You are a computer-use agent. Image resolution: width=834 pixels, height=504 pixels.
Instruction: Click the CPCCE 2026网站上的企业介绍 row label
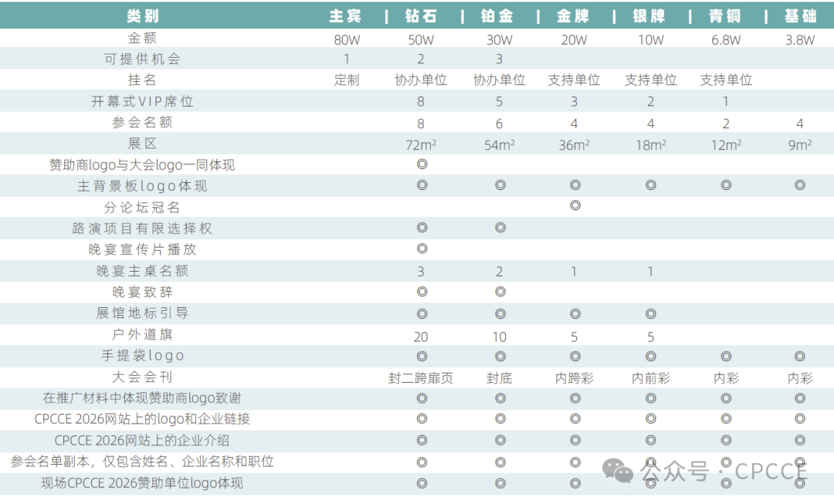(x=142, y=440)
